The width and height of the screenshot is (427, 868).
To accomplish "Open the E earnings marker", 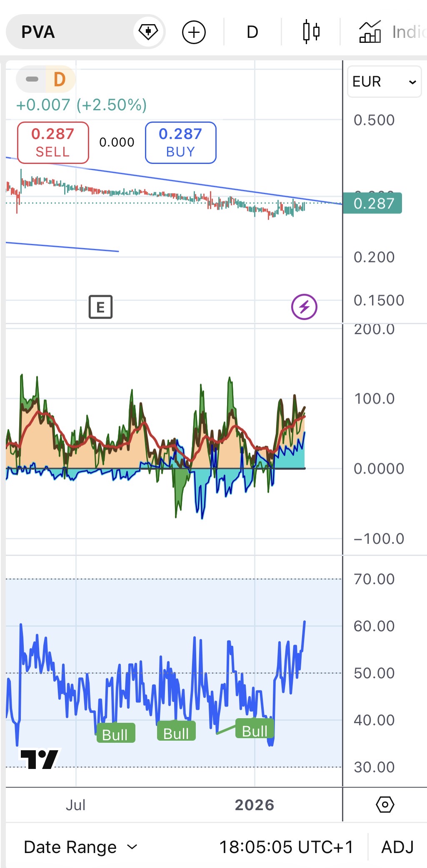I will [101, 307].
